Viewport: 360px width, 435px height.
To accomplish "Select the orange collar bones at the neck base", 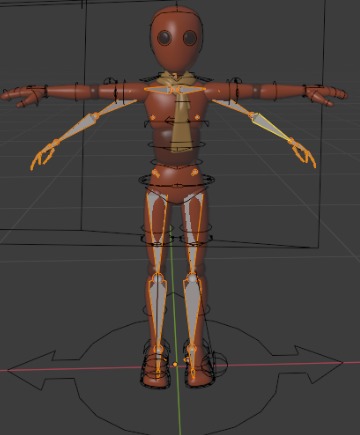I will tap(176, 89).
